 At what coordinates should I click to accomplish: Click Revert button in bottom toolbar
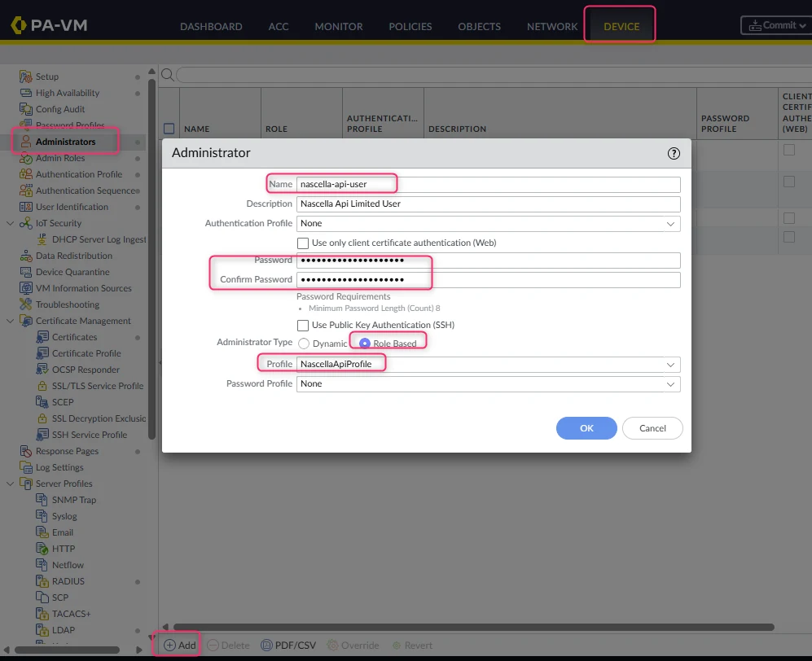click(x=412, y=645)
